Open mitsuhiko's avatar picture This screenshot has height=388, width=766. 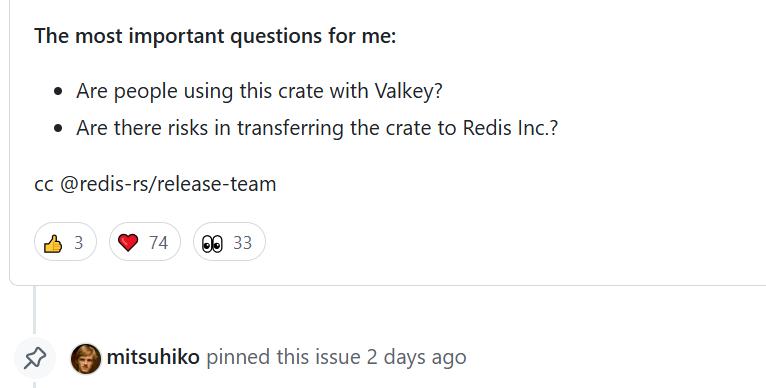[86, 359]
